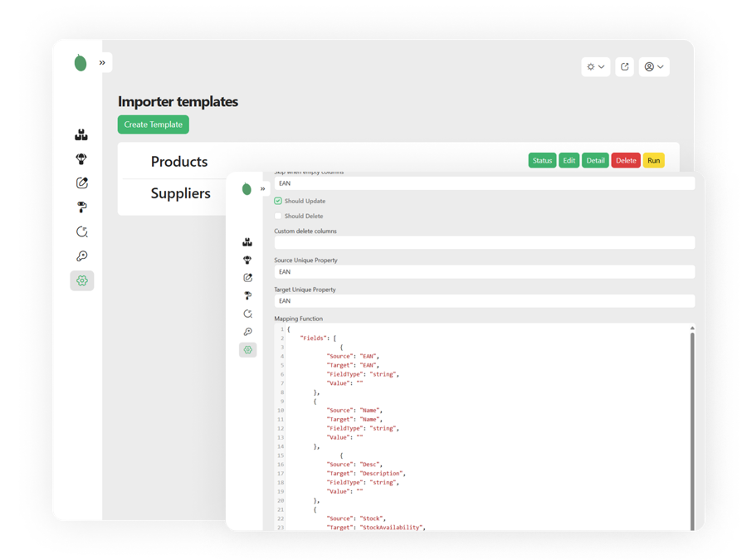This screenshot has height=560, width=747.
Task: Click the external link icon in top bar
Action: [x=625, y=66]
